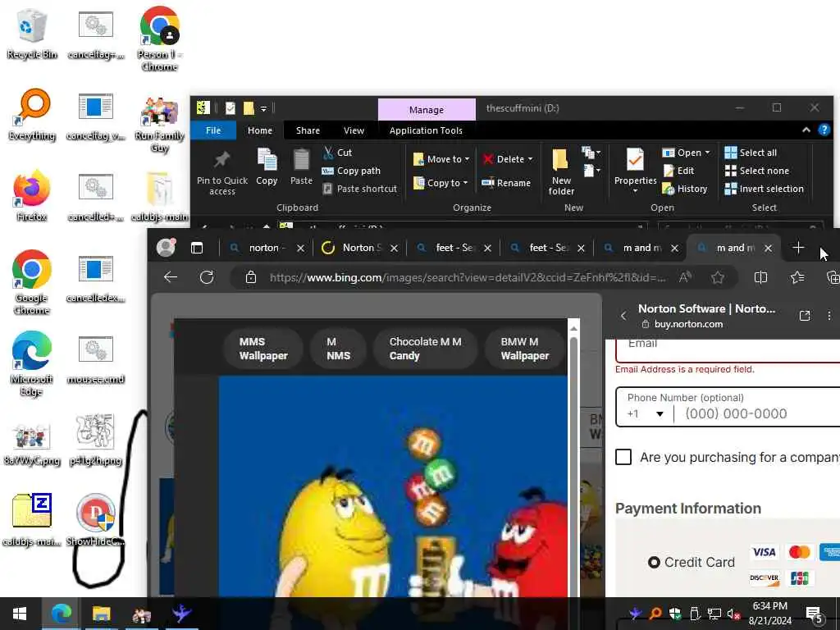The height and width of the screenshot is (630, 840).
Task: Open the File tab in Explorer
Action: pos(213,130)
